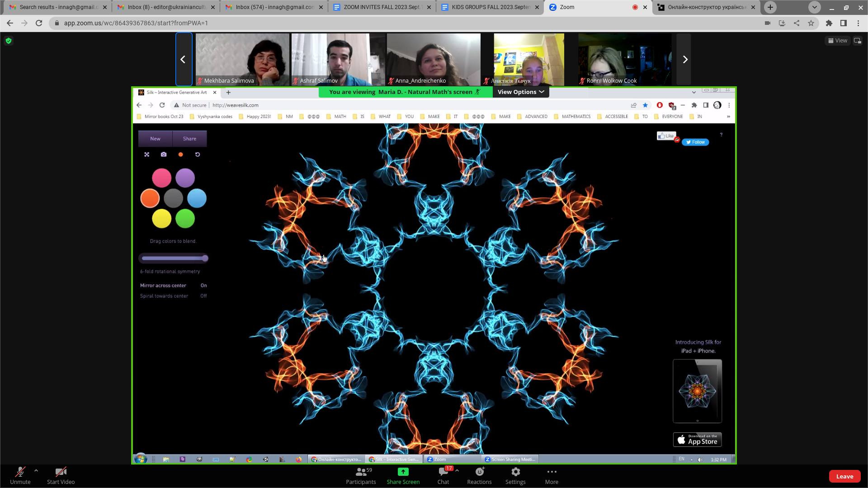This screenshot has width=868, height=488.
Task: Open Reactions in the Zoom toolbar
Action: point(479,473)
